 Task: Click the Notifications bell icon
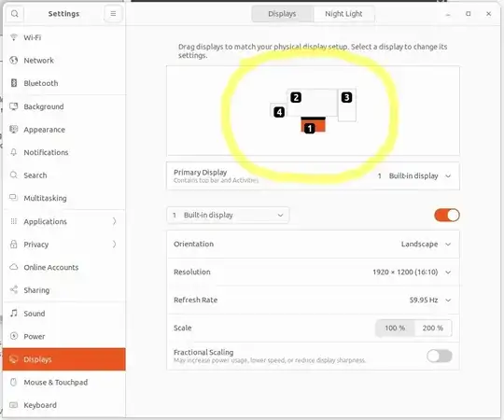13,152
